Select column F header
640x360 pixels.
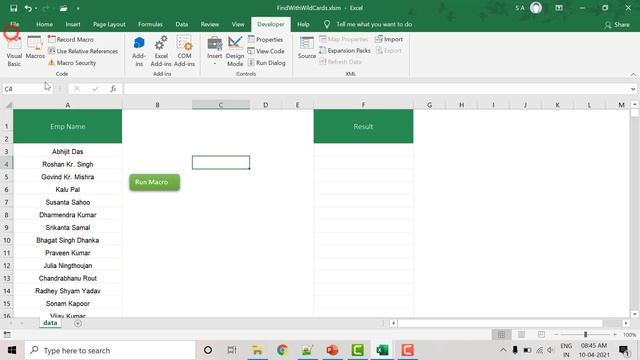(x=363, y=105)
